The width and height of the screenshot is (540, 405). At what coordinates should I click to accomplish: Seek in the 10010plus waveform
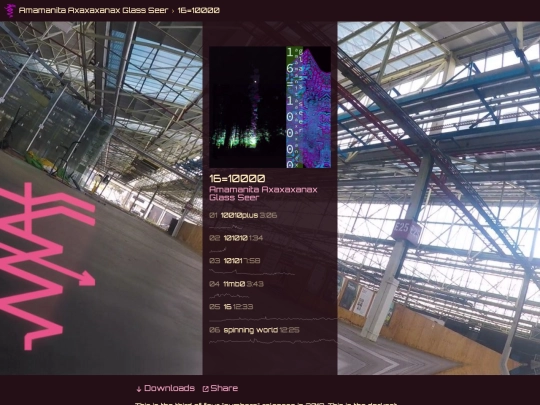[226, 227]
